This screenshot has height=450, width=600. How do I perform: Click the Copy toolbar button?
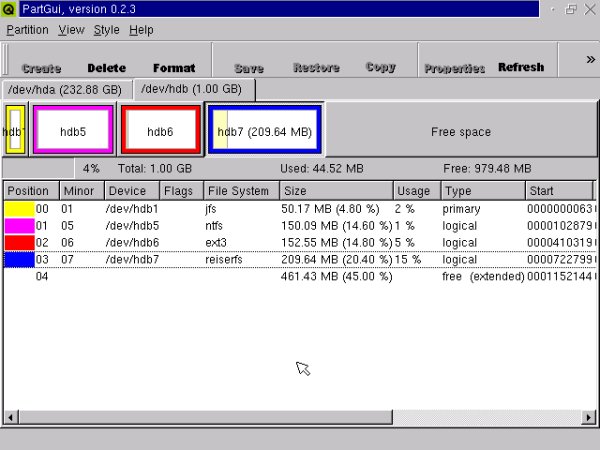pyautogui.click(x=381, y=68)
